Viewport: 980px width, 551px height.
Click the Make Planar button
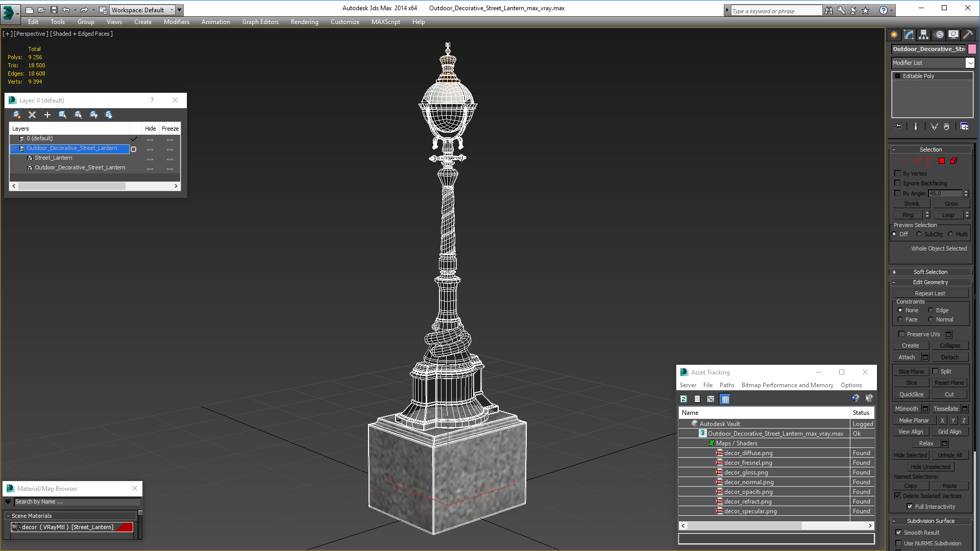(914, 420)
